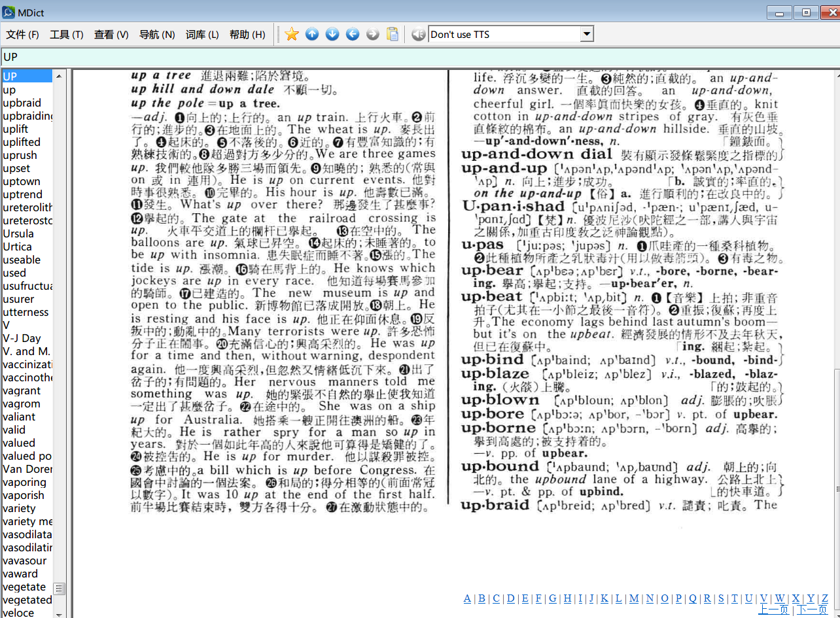Select 'uplifted' in the word list
The image size is (840, 618).
tap(22, 142)
